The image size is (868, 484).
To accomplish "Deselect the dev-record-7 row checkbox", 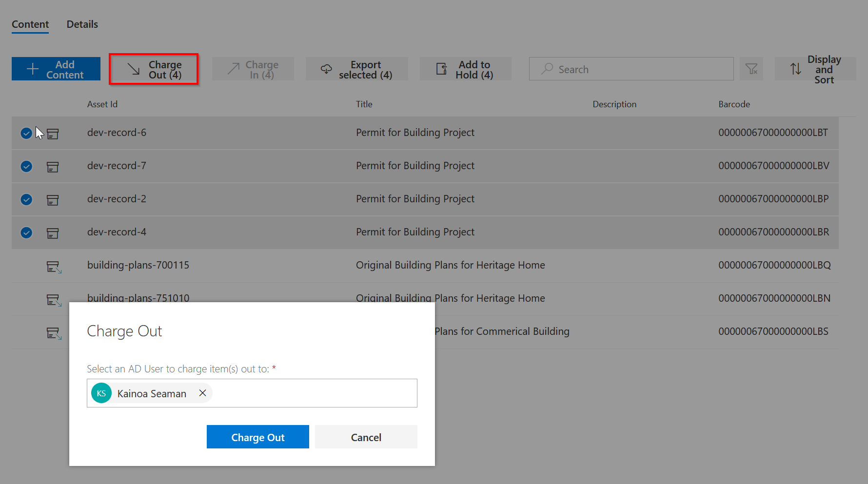I will pos(26,166).
